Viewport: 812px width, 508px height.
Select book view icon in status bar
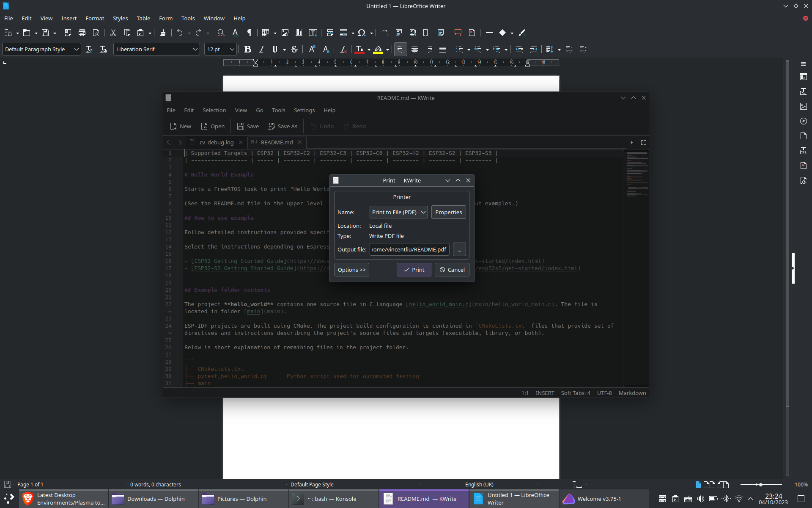(723, 484)
